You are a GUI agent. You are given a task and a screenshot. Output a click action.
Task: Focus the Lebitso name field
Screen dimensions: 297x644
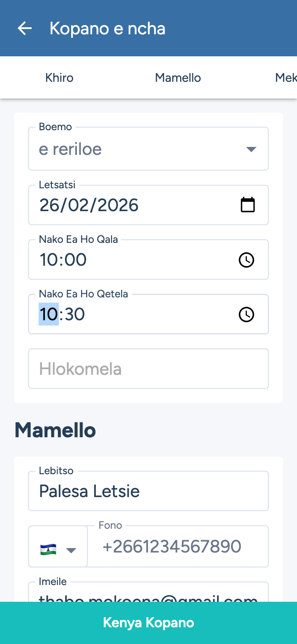(x=148, y=491)
